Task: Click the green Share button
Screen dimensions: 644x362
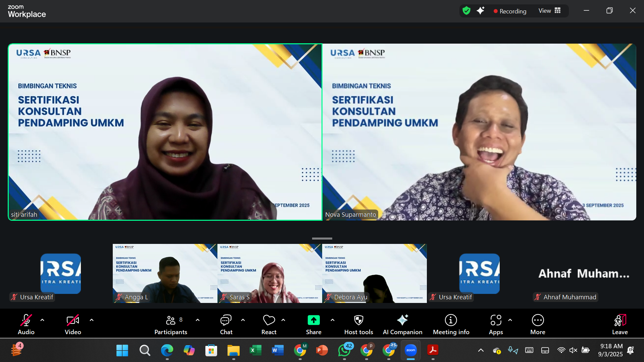Action: [x=313, y=321]
